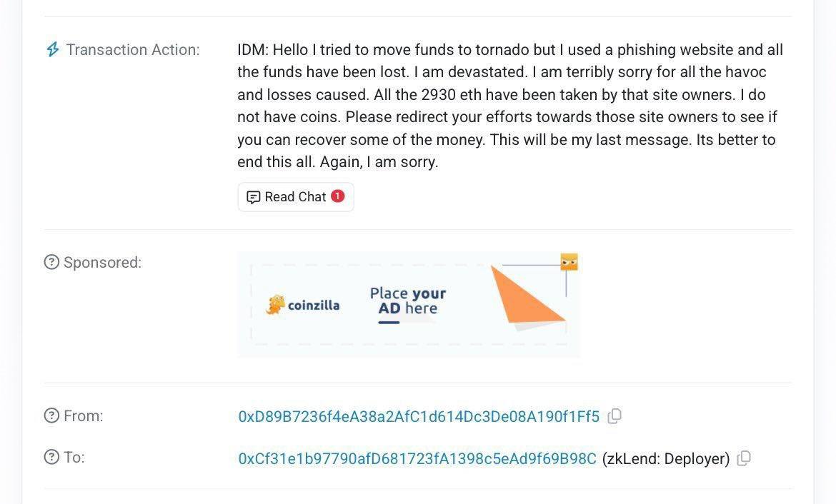Click the red notification badge on Read Chat
Viewport: 836px width, 504px height.
click(x=338, y=196)
